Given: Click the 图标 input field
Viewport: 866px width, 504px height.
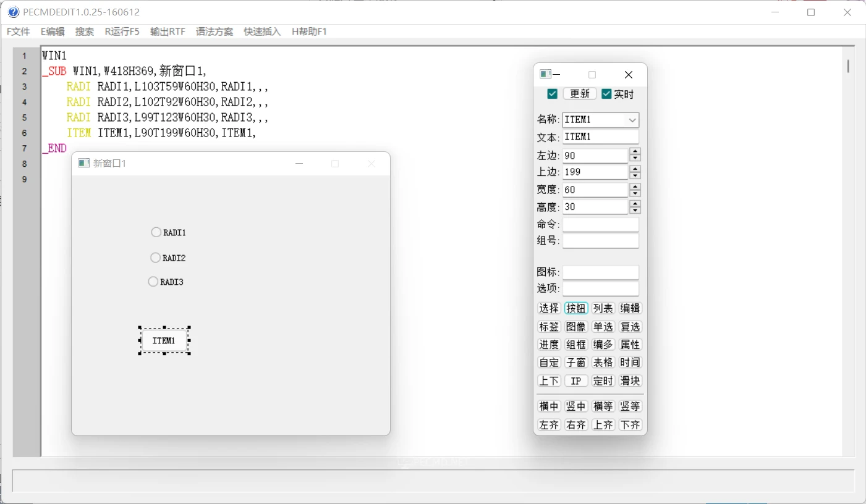Looking at the screenshot, I should [x=601, y=272].
